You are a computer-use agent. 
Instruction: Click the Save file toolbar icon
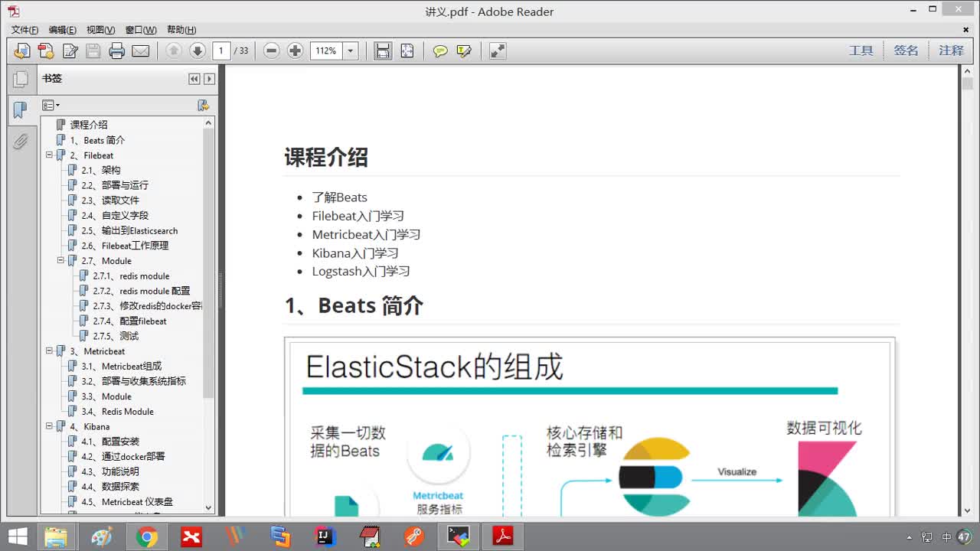tap(93, 51)
